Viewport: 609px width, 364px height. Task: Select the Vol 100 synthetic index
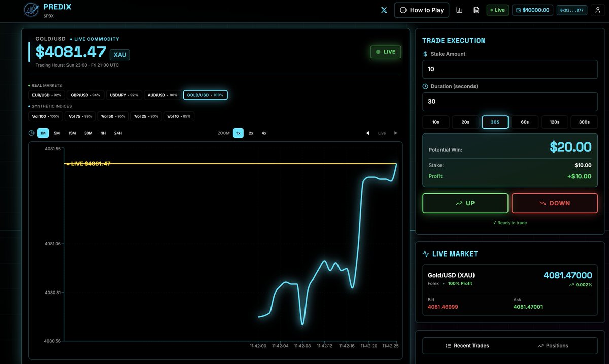pos(46,116)
